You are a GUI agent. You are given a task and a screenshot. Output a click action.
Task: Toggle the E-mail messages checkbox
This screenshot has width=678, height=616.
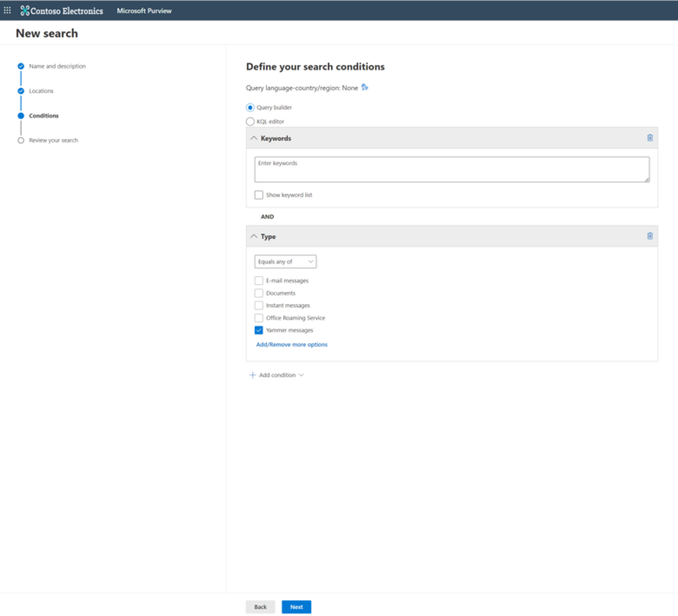[258, 280]
